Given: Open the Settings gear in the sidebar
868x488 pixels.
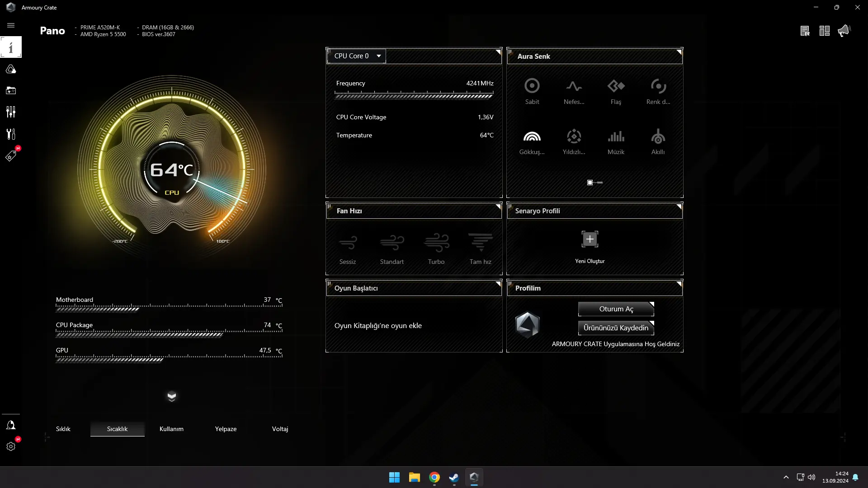Looking at the screenshot, I should click(x=11, y=446).
